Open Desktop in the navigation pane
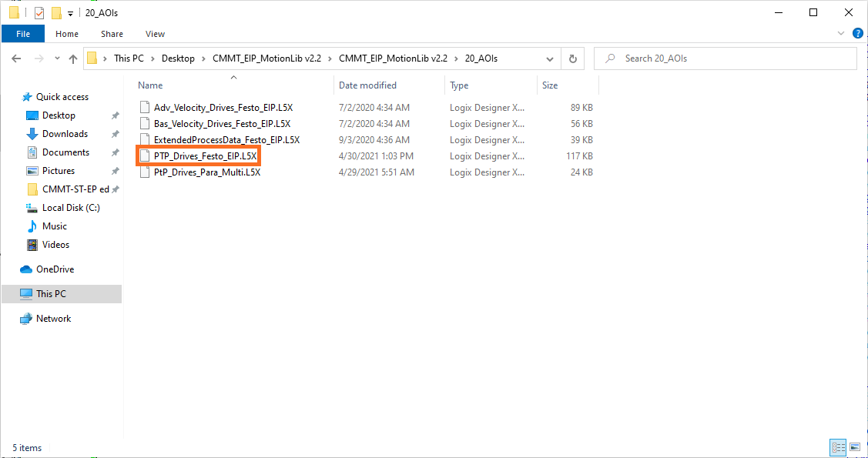Screen dimensions: 868x458 point(59,115)
